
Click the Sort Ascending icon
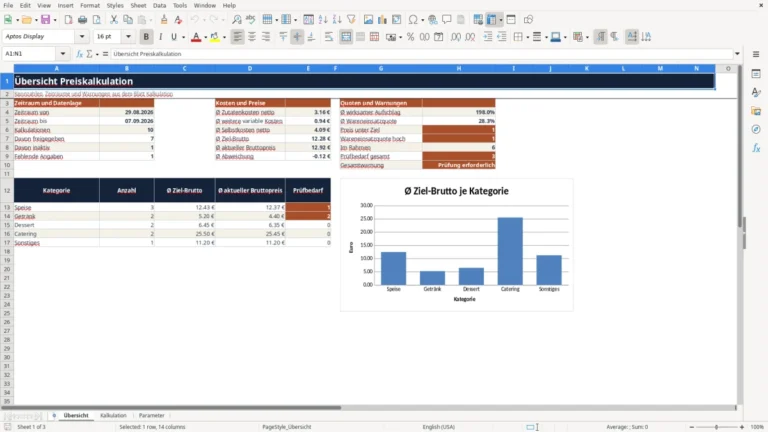323,20
